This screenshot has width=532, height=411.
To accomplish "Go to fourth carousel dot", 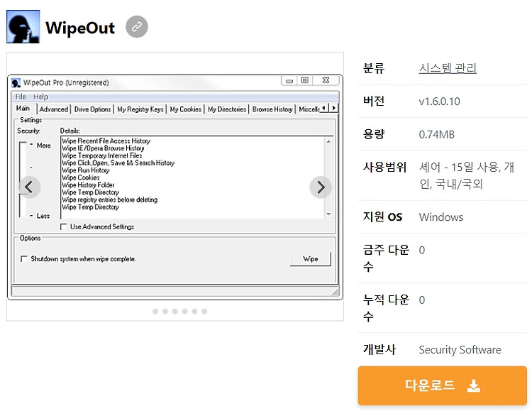I will tap(185, 312).
